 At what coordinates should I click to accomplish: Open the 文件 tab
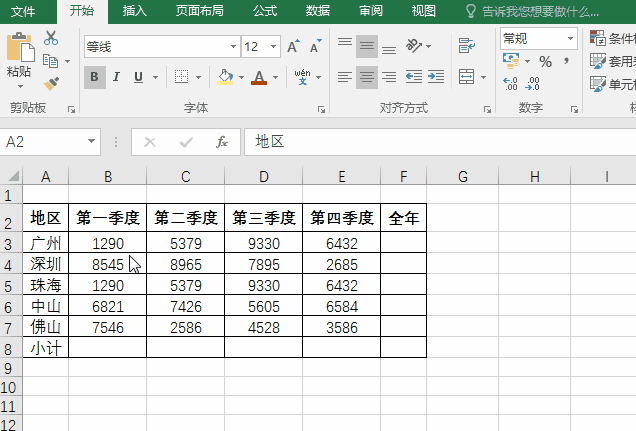coord(23,11)
